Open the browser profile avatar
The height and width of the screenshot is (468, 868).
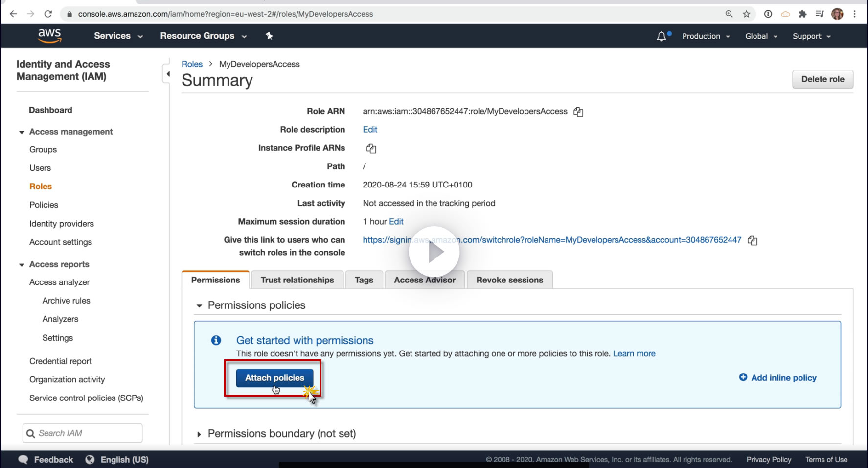click(x=837, y=14)
